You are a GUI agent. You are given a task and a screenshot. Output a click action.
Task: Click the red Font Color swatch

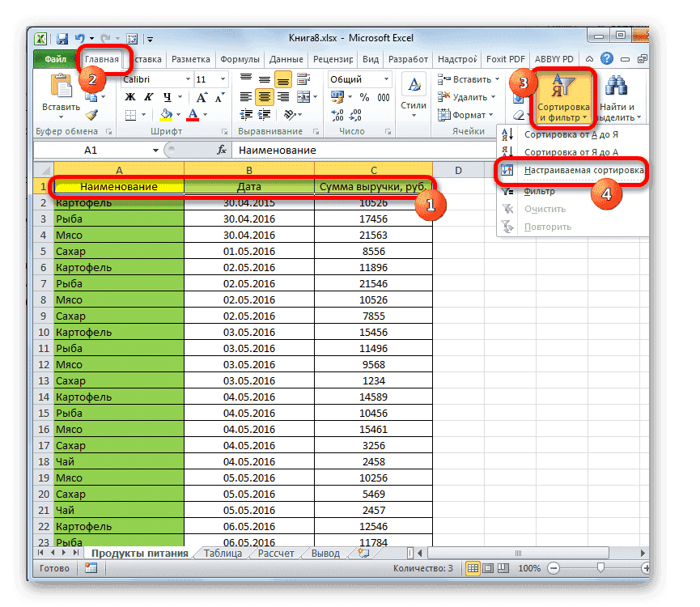192,116
